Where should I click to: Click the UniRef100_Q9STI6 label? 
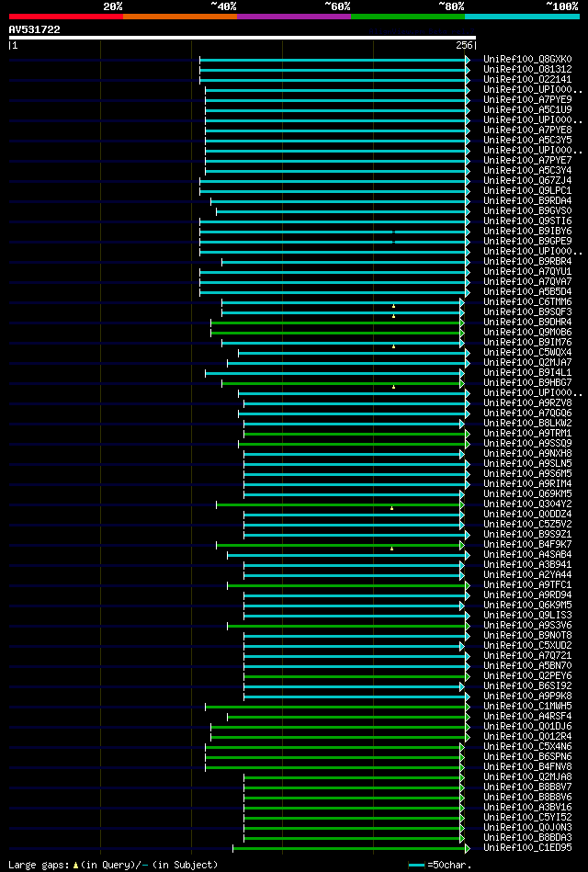tap(527, 221)
